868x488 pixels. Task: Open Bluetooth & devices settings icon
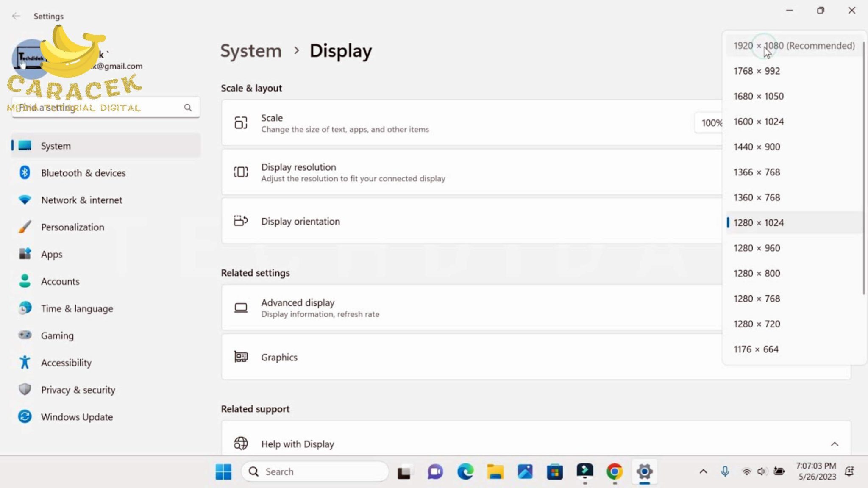coord(25,173)
